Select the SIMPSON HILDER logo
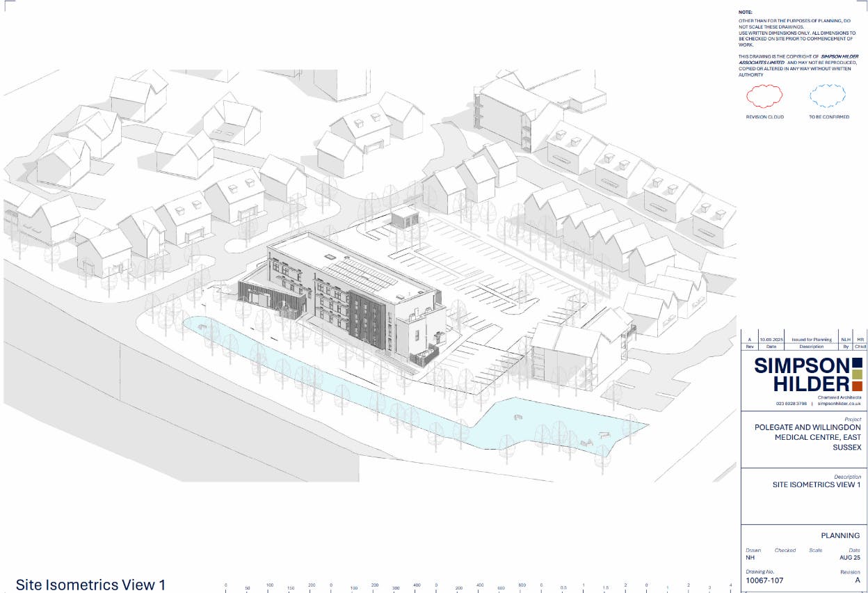 803,372
